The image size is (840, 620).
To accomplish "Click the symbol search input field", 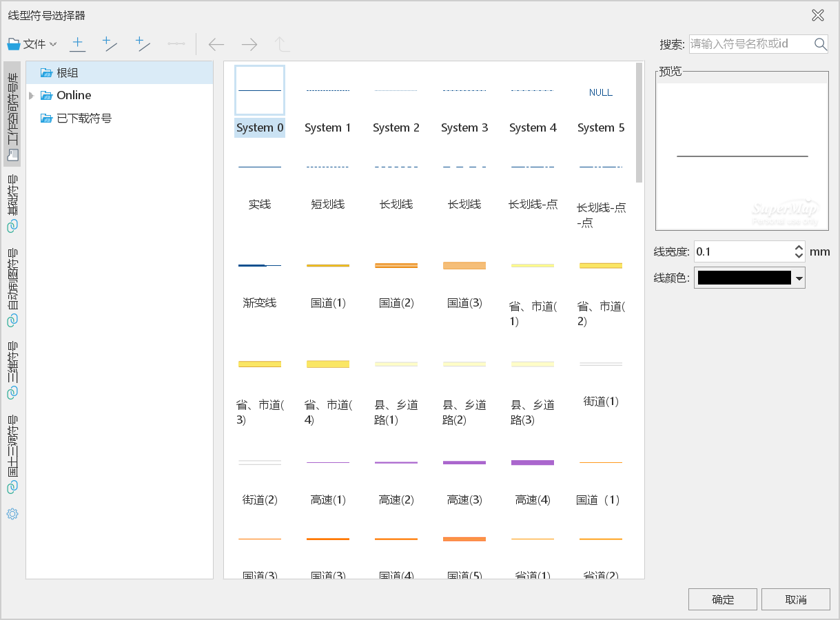I will (750, 44).
